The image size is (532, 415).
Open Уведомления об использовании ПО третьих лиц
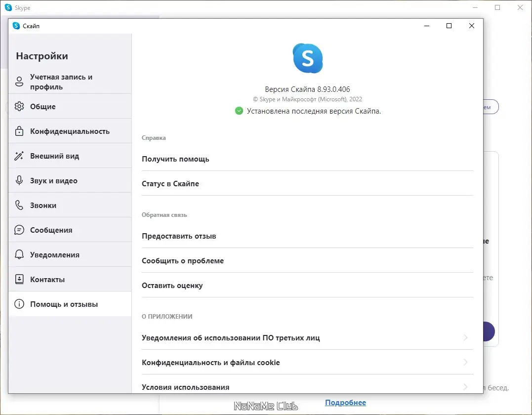[307, 337]
